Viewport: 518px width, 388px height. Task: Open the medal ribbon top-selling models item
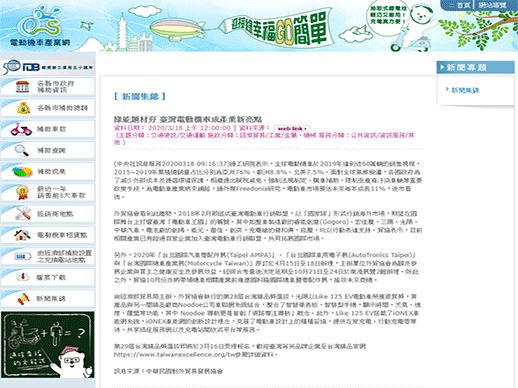point(48,193)
